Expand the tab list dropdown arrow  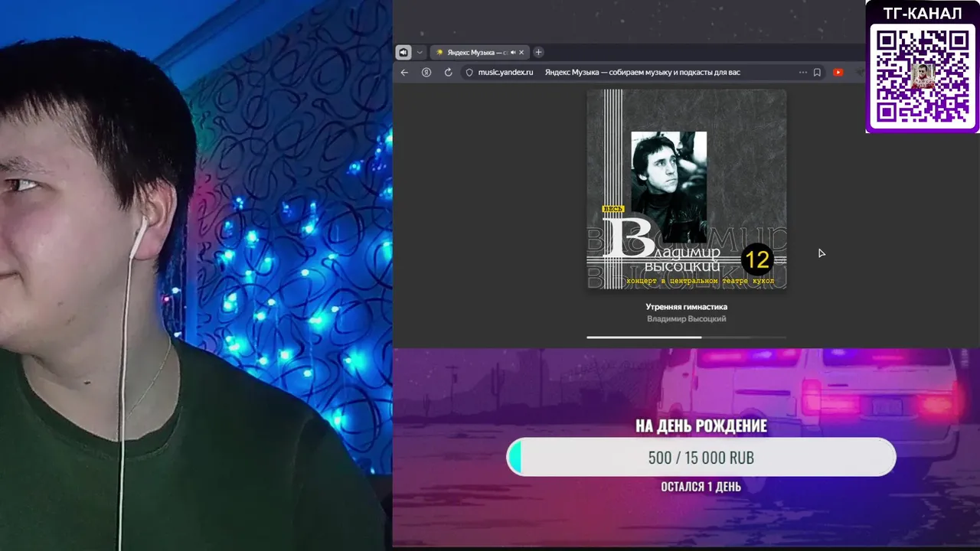tap(420, 52)
